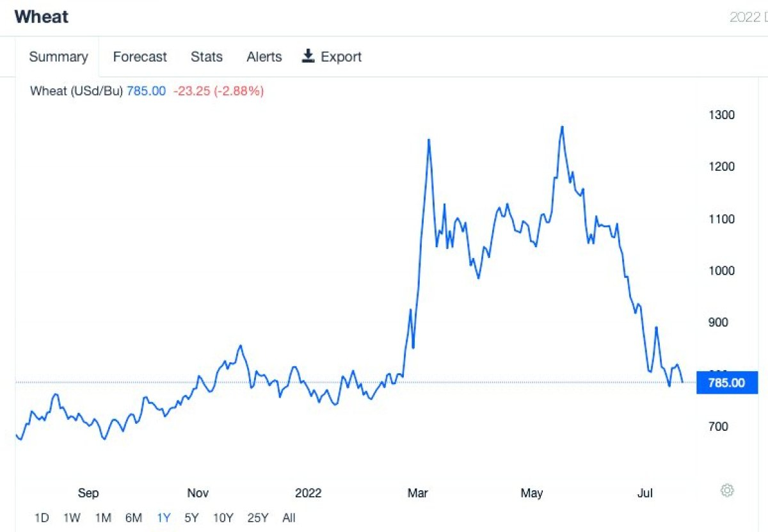Click the March 2022 price peak

[429, 140]
